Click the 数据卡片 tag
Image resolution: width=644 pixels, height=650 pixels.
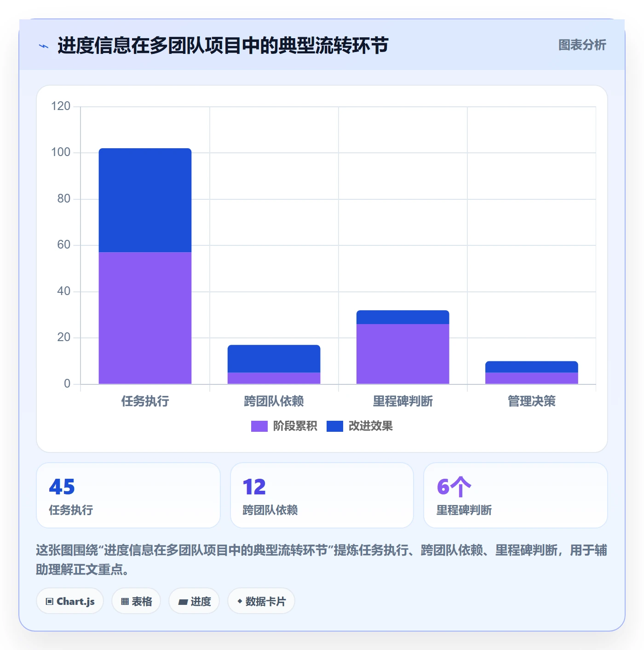261,601
